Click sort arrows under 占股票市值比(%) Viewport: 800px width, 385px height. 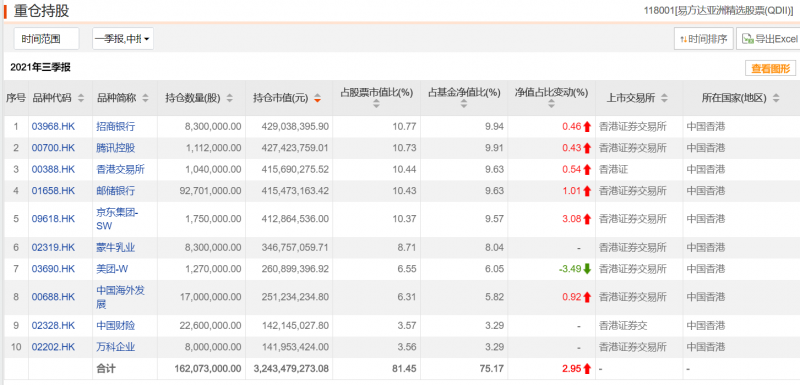(376, 104)
